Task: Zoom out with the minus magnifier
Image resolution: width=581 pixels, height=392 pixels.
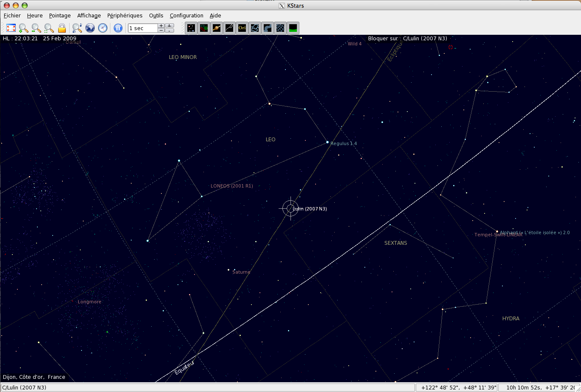Action: point(37,28)
